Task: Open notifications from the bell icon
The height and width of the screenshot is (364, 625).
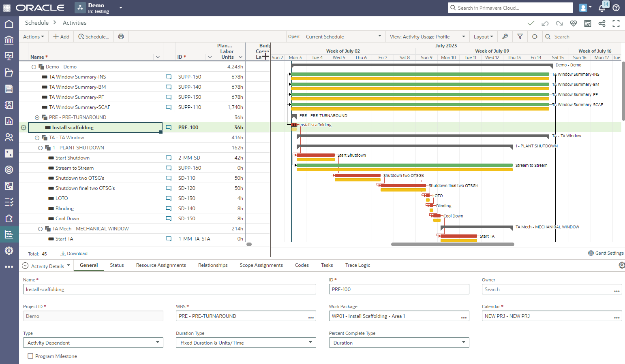Action: (x=603, y=8)
